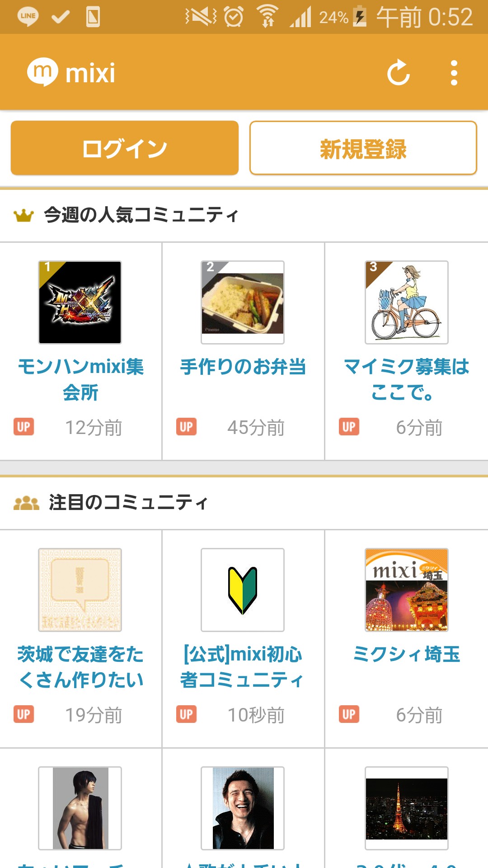
Task: Open the [公式]mixi初心者コミュニティ link
Action: (x=243, y=667)
